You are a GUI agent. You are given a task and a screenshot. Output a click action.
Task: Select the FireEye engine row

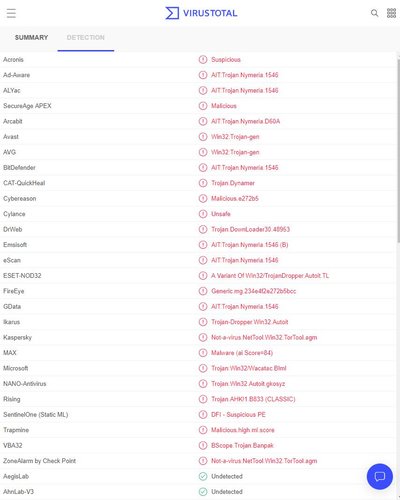pyautogui.click(x=198, y=291)
